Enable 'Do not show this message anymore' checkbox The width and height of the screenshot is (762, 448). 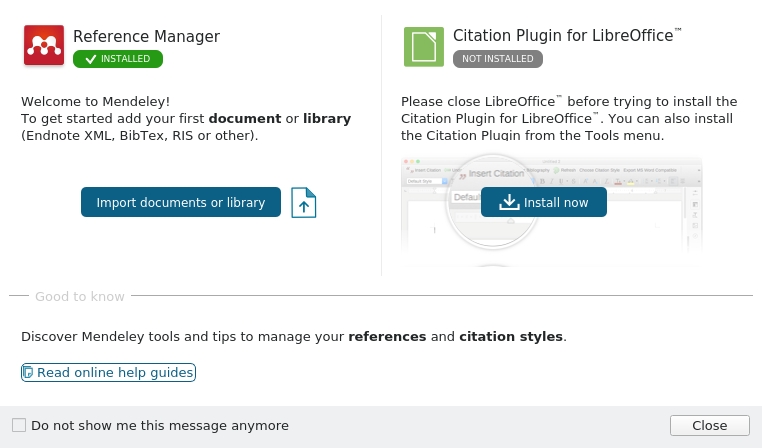click(19, 425)
